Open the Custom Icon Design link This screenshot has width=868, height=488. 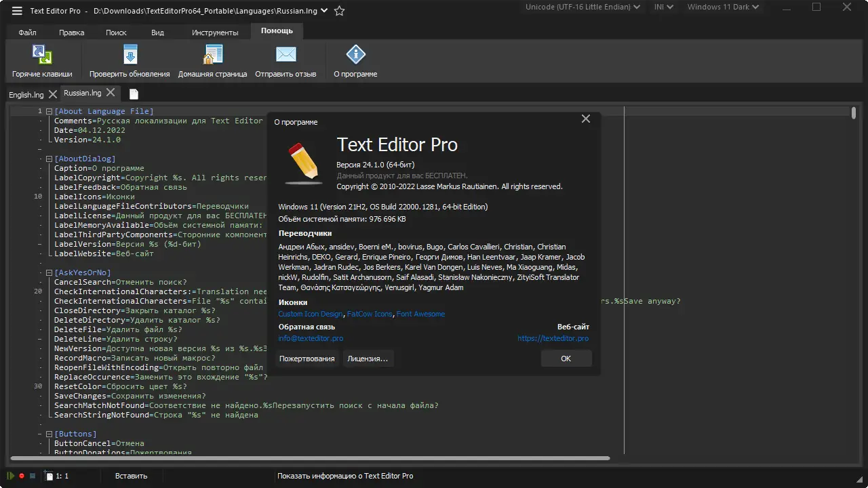point(311,314)
